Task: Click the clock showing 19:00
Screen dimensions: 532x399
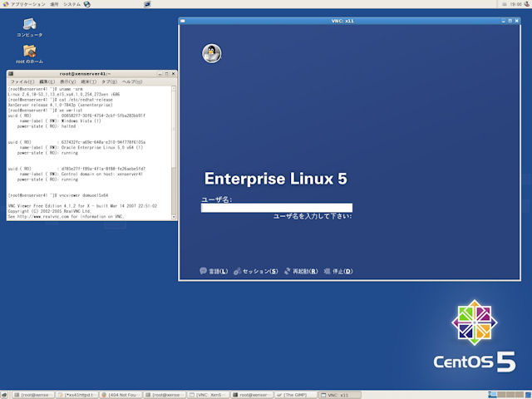Action: tap(516, 4)
